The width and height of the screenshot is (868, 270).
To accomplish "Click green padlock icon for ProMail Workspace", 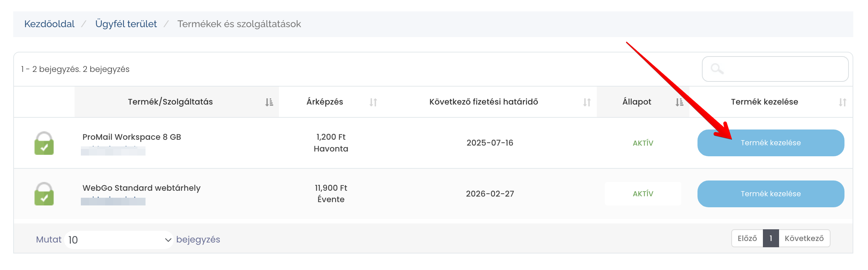I will [44, 143].
